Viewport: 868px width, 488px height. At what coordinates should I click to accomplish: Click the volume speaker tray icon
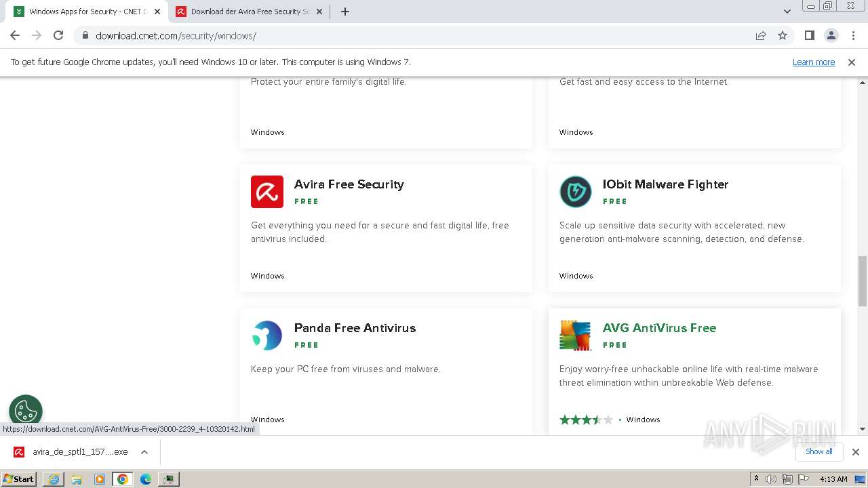coord(771,479)
